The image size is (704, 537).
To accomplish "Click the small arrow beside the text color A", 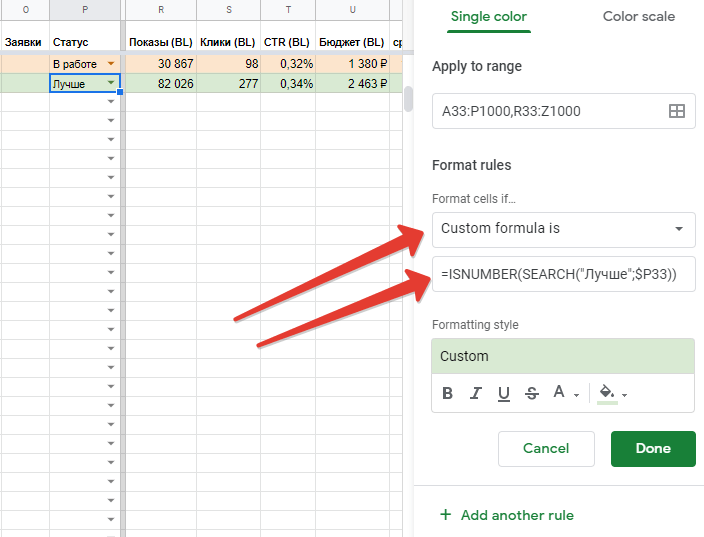I will [x=576, y=395].
